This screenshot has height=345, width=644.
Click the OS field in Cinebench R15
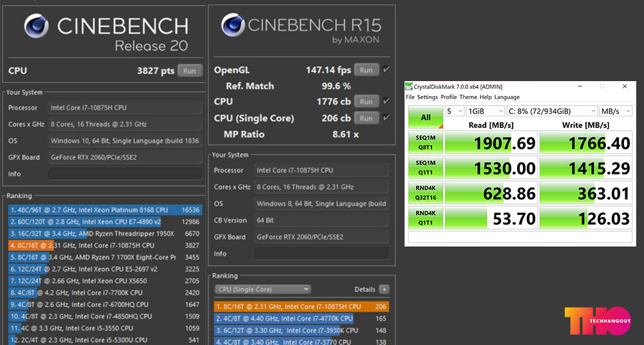coord(321,203)
